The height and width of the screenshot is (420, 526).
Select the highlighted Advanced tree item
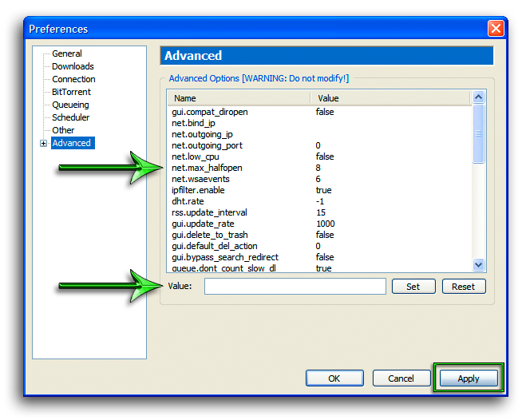coord(73,143)
